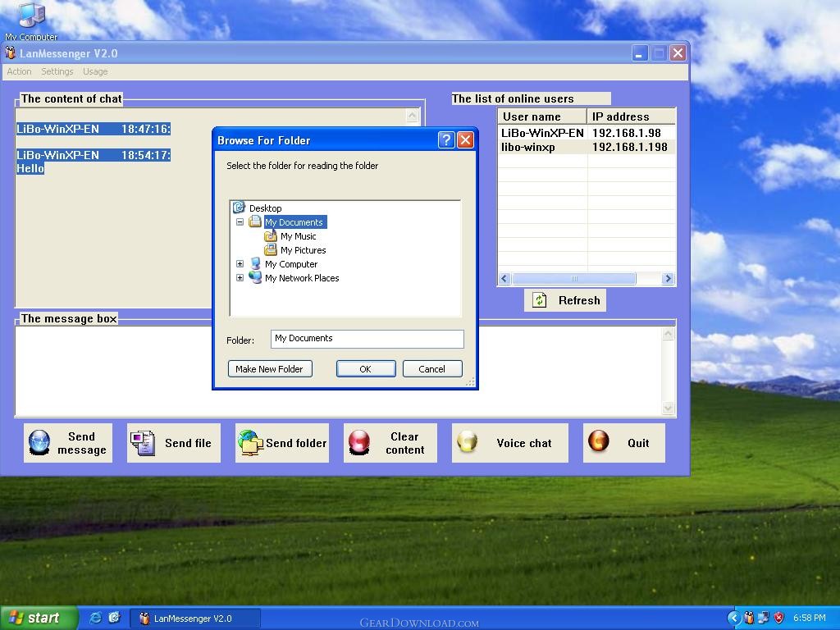Expand hidden tray icons arrow

click(x=734, y=618)
